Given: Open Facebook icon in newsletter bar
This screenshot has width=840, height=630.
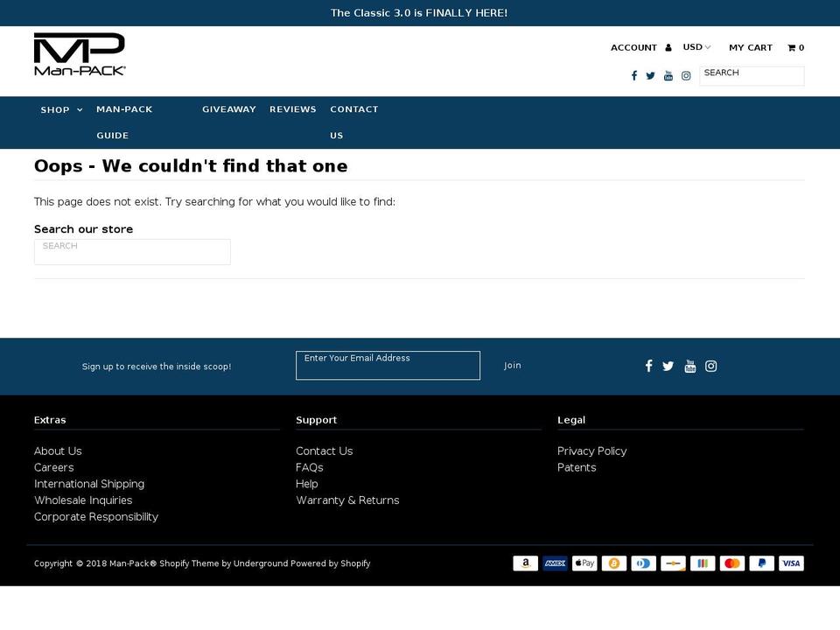Looking at the screenshot, I should click(648, 366).
